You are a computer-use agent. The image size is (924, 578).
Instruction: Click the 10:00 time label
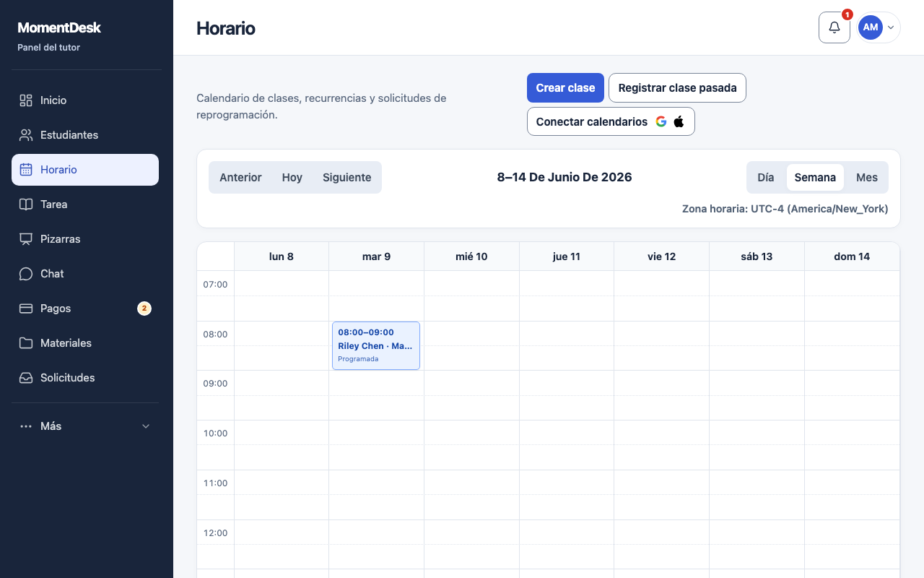(x=215, y=433)
